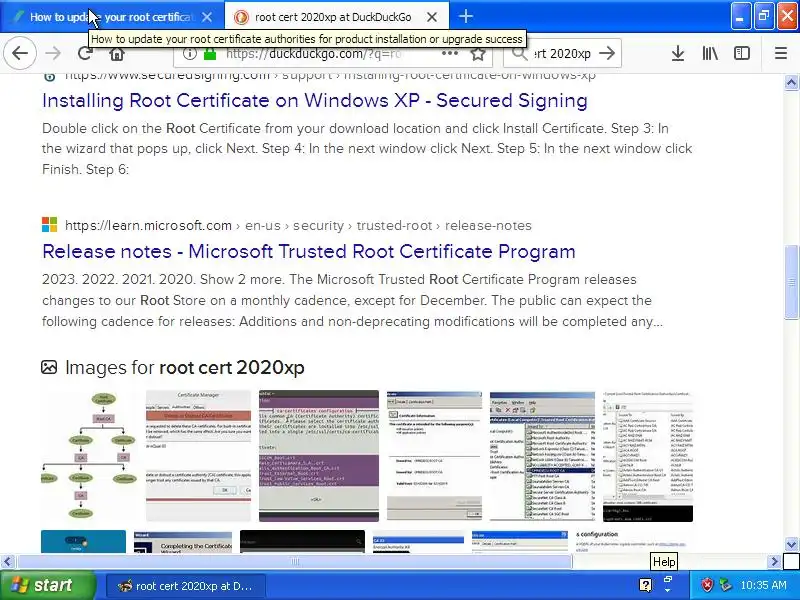Viewport: 800px width, 600px height.
Task: Open 'Installing Root Certificate on Windows XP' result
Action: click(x=315, y=101)
